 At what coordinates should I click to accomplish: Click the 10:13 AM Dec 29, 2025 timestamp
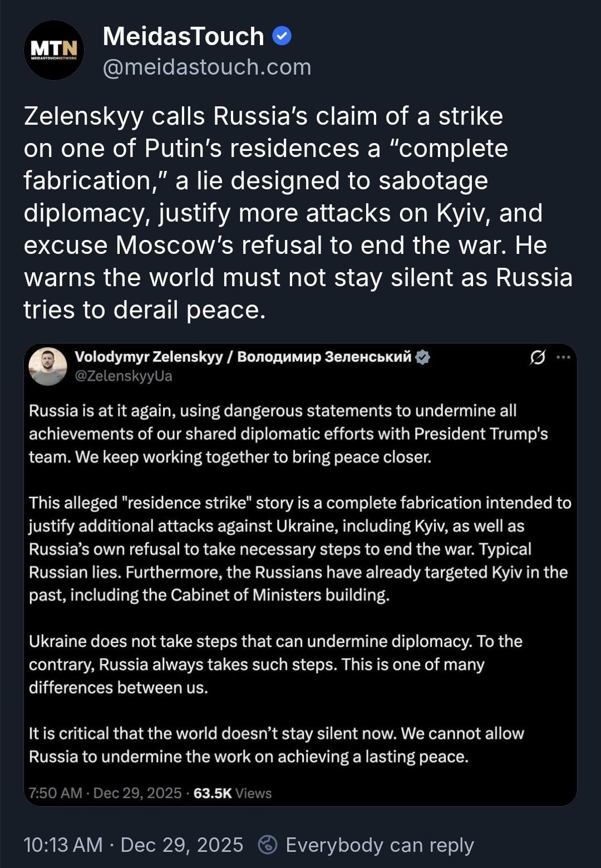pos(134,845)
